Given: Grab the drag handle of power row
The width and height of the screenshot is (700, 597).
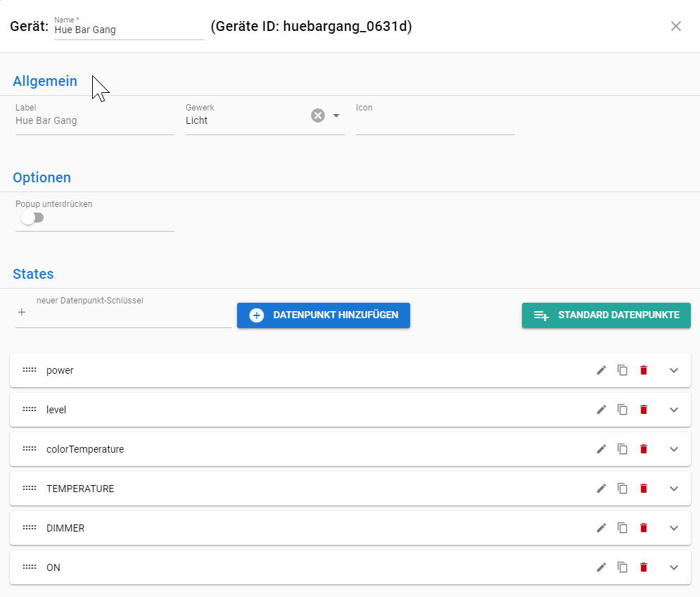Looking at the screenshot, I should pyautogui.click(x=29, y=370).
